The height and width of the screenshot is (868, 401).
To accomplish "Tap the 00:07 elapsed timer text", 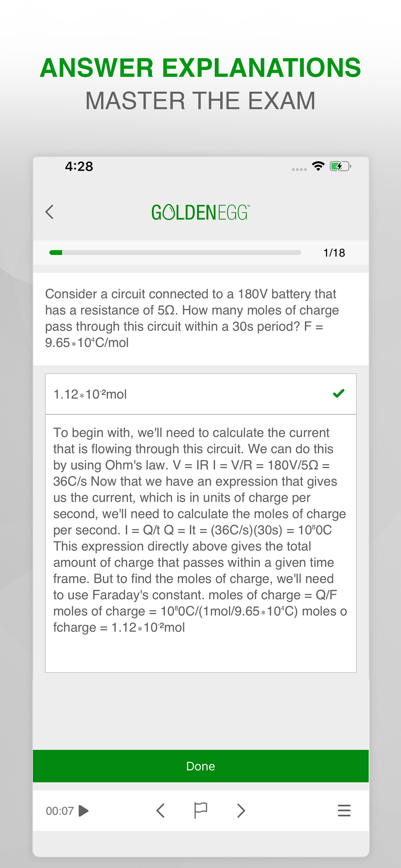I will [x=60, y=811].
